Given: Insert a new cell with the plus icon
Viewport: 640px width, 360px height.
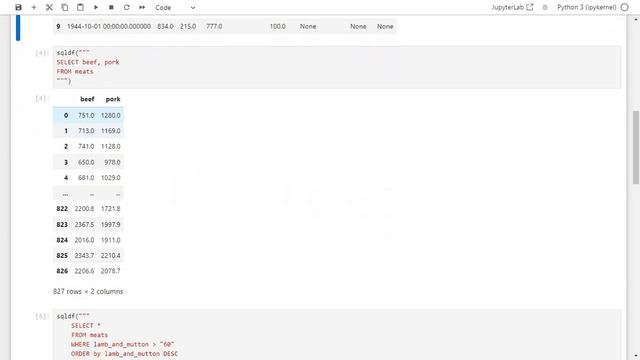Looking at the screenshot, I should 34,7.
